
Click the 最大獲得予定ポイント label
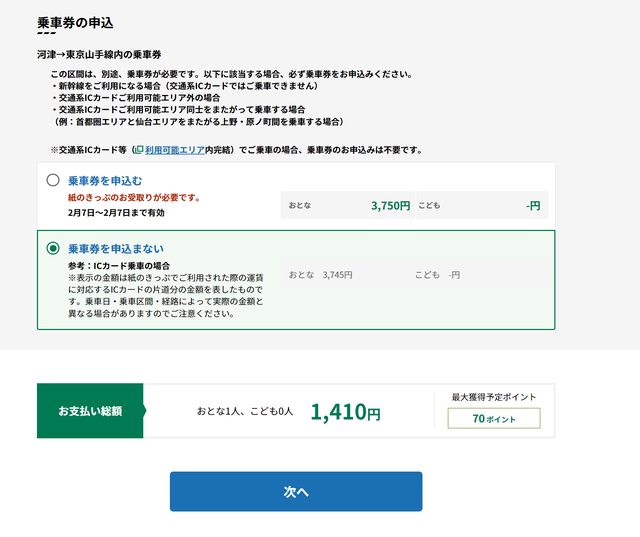(x=494, y=397)
